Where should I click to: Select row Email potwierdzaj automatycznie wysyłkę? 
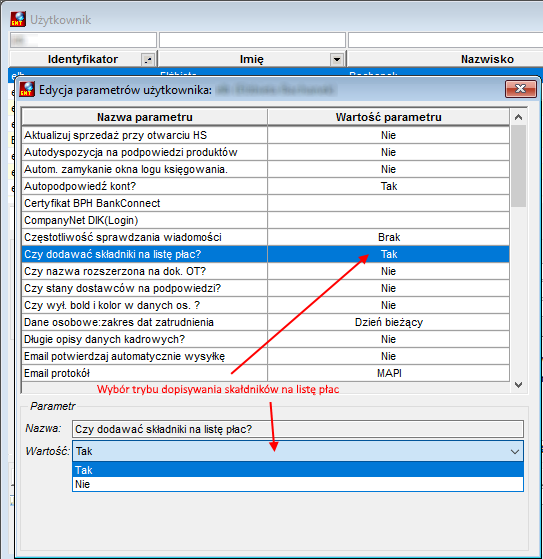(x=265, y=356)
